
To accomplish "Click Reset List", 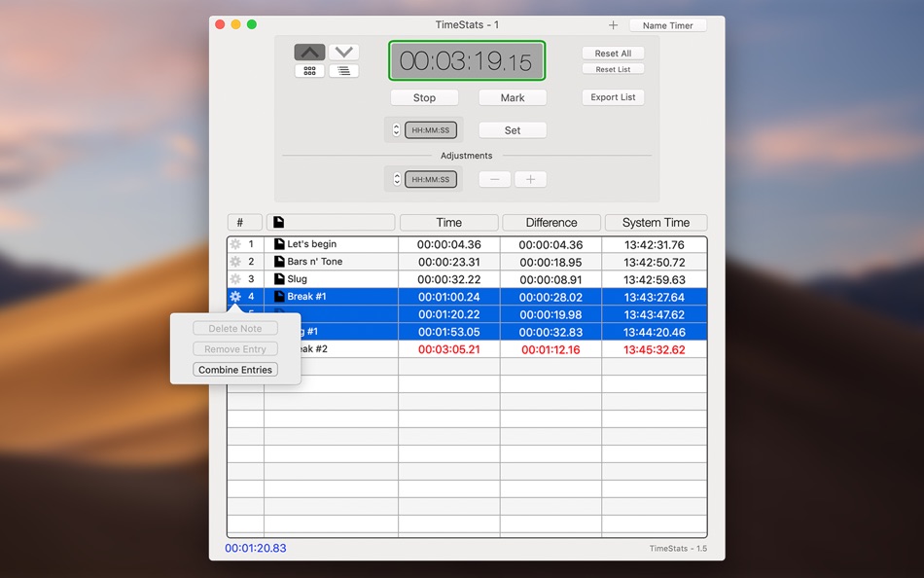I will (x=613, y=69).
